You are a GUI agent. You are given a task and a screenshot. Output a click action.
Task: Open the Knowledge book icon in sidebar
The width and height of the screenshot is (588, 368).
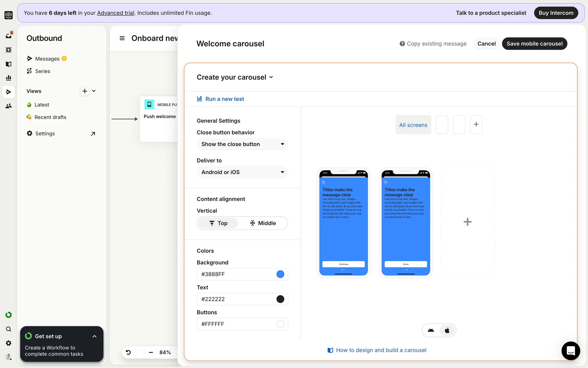pyautogui.click(x=9, y=64)
